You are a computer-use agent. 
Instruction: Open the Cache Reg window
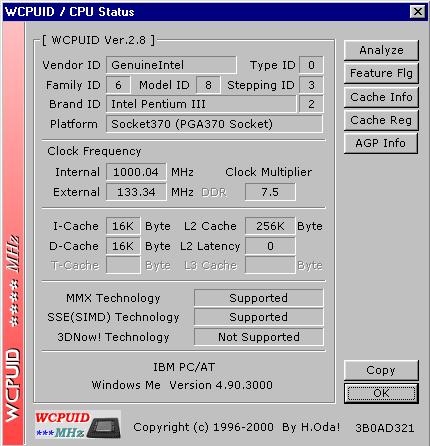(x=381, y=120)
